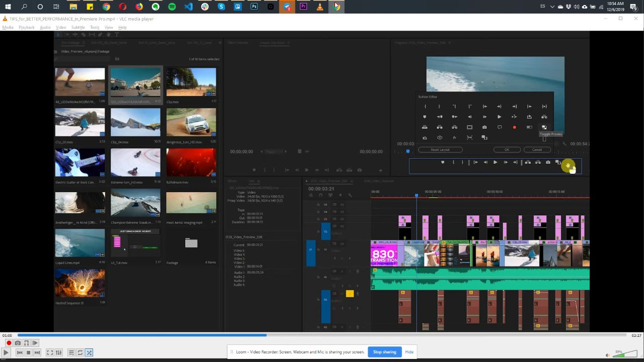Viewport: 644px width, 362px height.
Task: Open the Subtitle menu
Action: coord(78,28)
